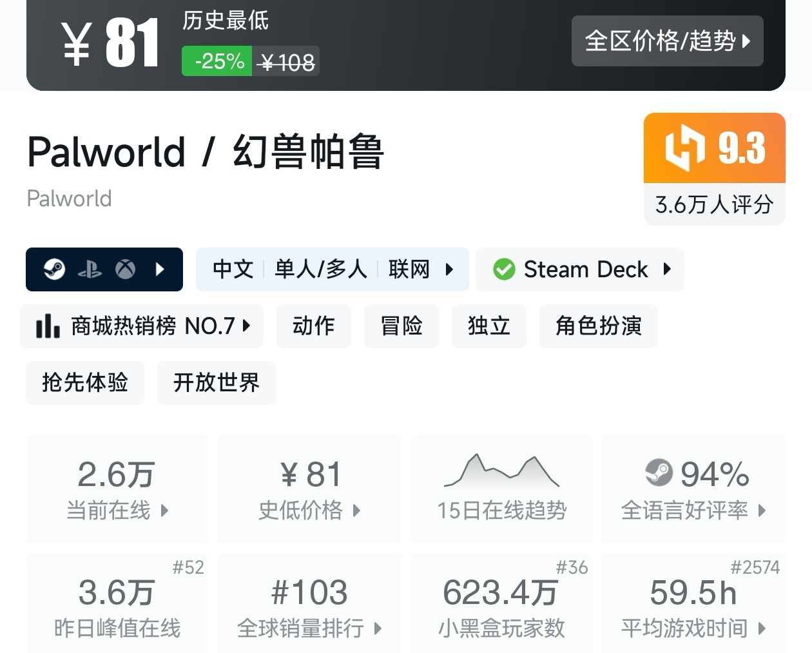Click the 昨日峰值在线 label

pyautogui.click(x=117, y=628)
